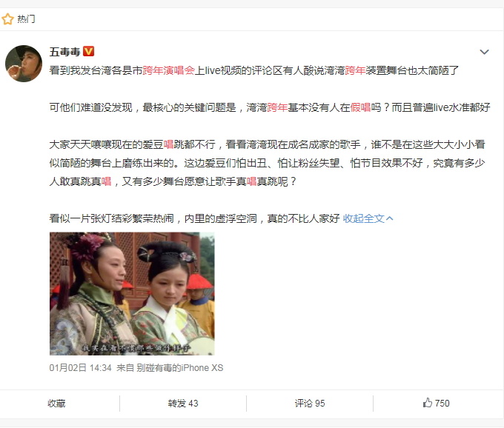
Task: Open the attached drama screenshot image
Action: click(x=132, y=293)
